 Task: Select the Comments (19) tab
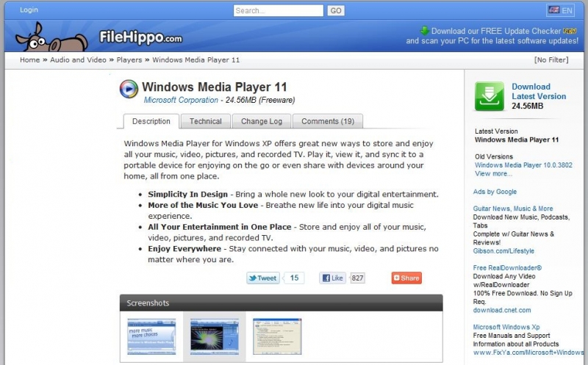[x=327, y=121]
